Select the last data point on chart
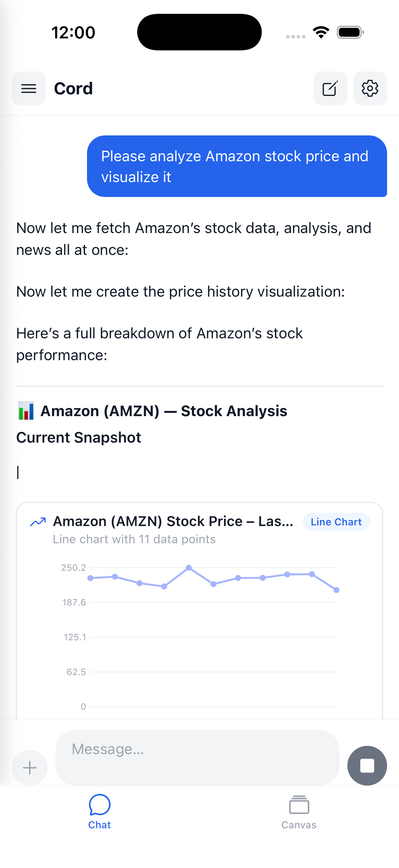This screenshot has width=399, height=868. (336, 590)
